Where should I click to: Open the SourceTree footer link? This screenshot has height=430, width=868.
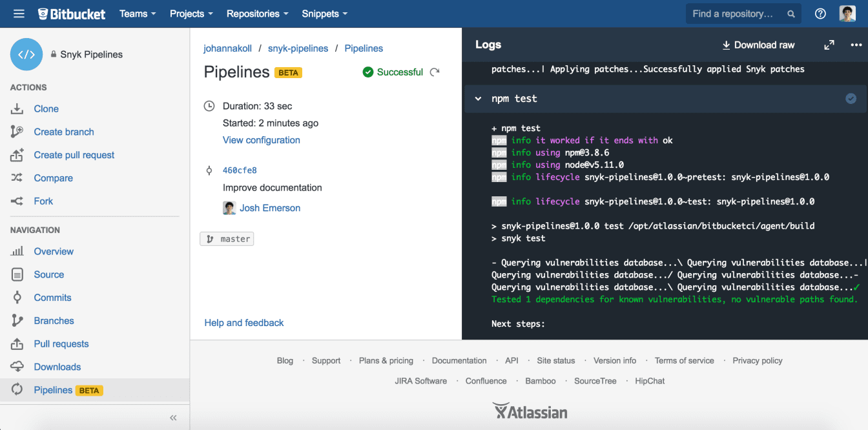[595, 381]
